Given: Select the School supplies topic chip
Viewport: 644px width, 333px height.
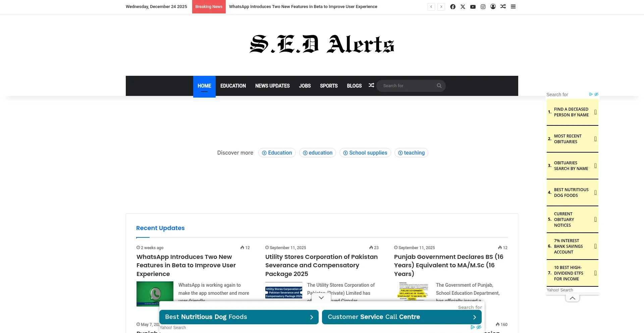Looking at the screenshot, I should 365,153.
